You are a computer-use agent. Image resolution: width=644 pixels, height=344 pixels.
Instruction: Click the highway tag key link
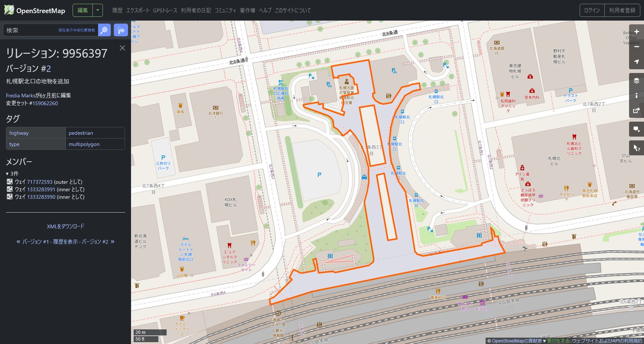tap(19, 133)
